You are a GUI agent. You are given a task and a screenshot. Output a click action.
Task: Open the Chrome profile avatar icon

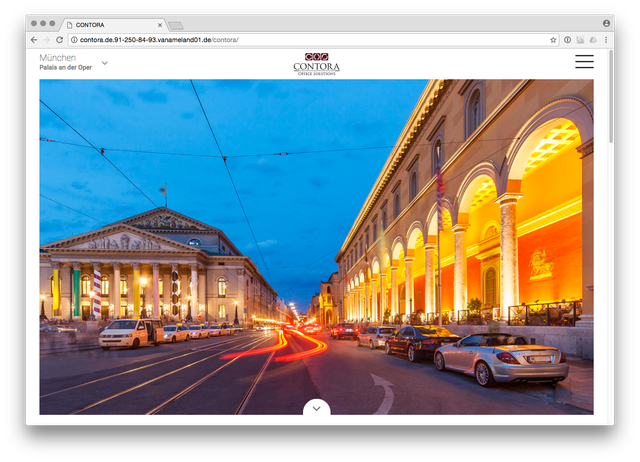pyautogui.click(x=606, y=22)
